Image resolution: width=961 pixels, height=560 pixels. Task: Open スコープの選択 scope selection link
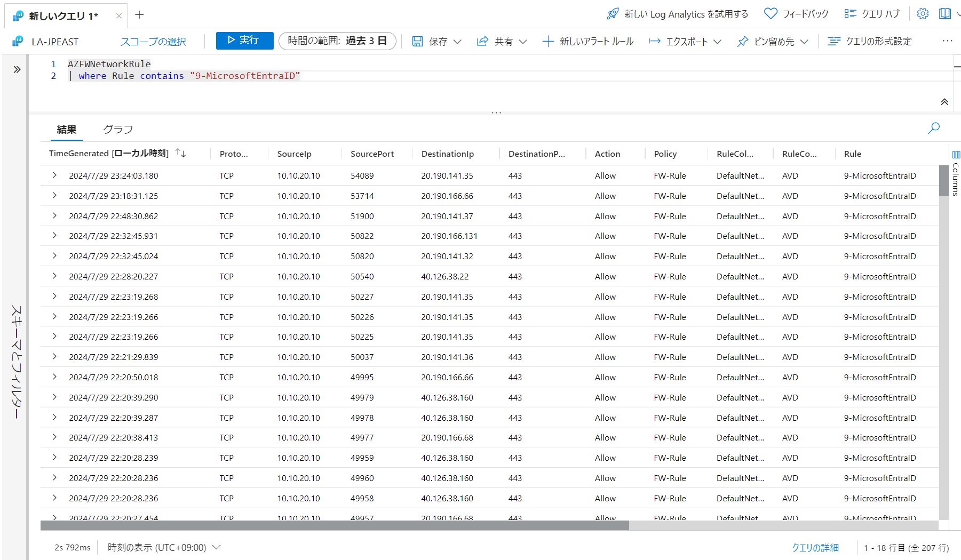[153, 42]
